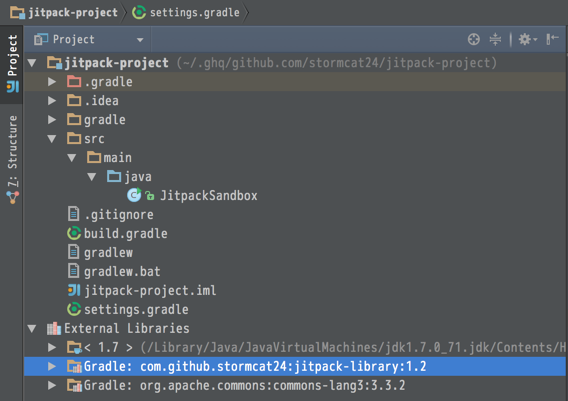This screenshot has height=401, width=568.
Task: Expand the .gradle folder
Action: click(x=52, y=82)
